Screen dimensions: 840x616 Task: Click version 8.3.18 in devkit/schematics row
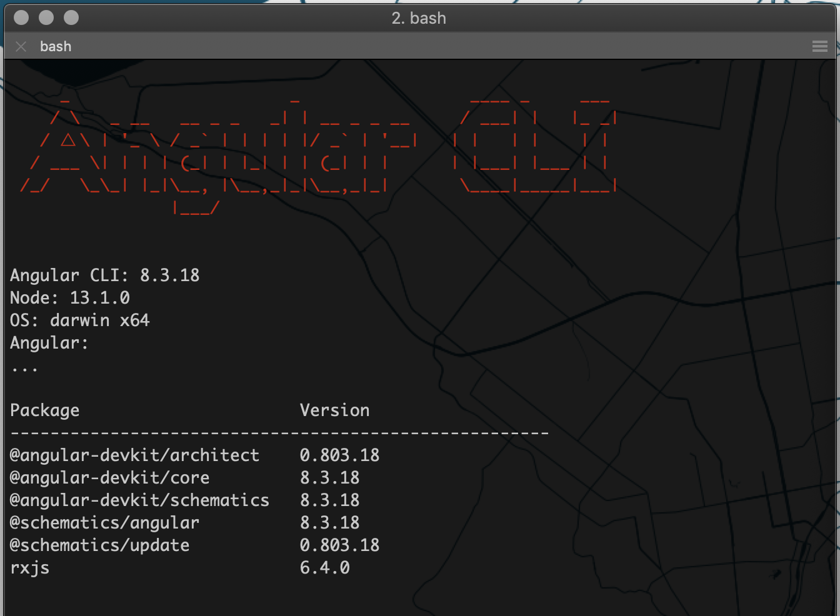pyautogui.click(x=330, y=500)
